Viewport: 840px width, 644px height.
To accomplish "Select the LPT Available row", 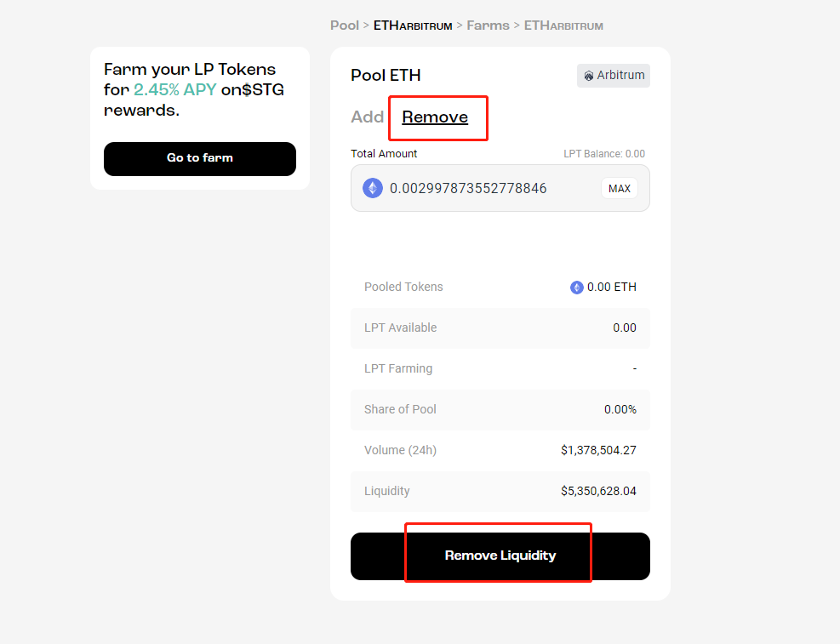I will pos(500,328).
